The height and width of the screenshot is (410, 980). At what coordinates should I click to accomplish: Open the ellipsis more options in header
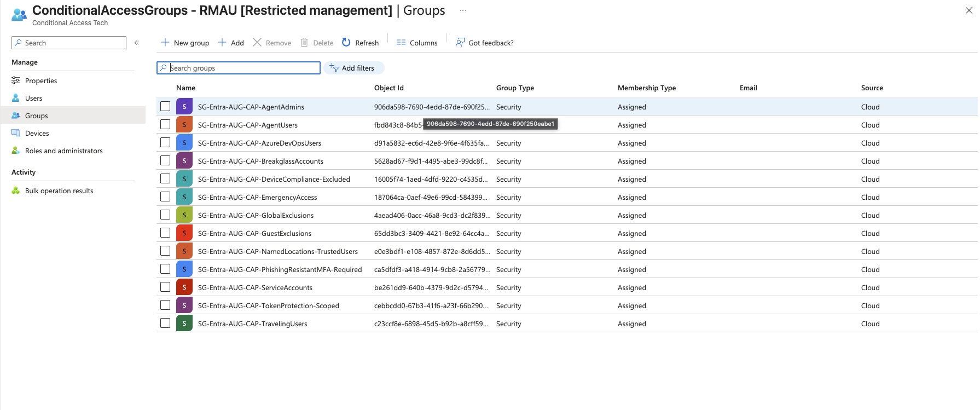pos(463,10)
